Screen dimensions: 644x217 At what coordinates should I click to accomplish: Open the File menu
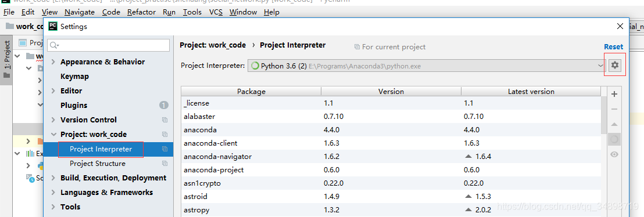[x=9, y=12]
